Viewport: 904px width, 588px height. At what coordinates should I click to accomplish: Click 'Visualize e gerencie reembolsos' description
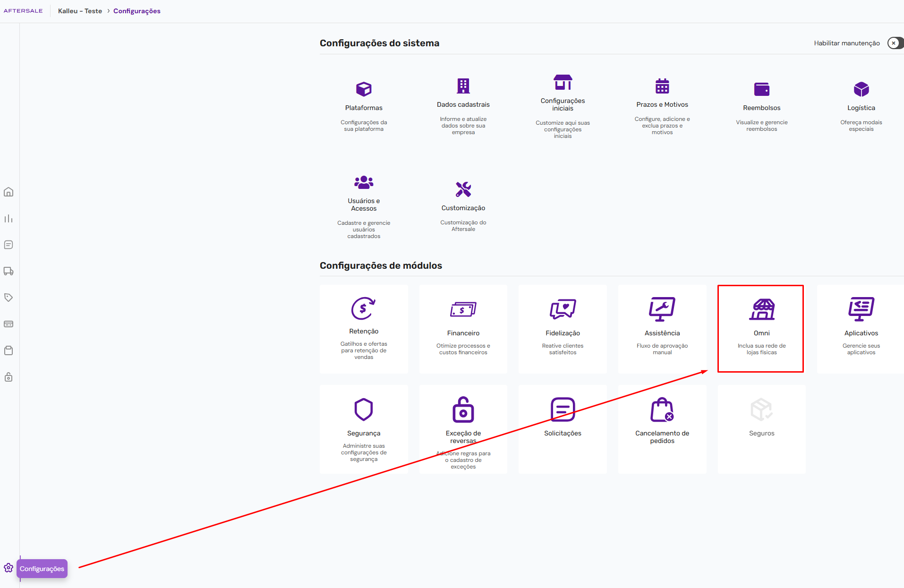tap(762, 126)
